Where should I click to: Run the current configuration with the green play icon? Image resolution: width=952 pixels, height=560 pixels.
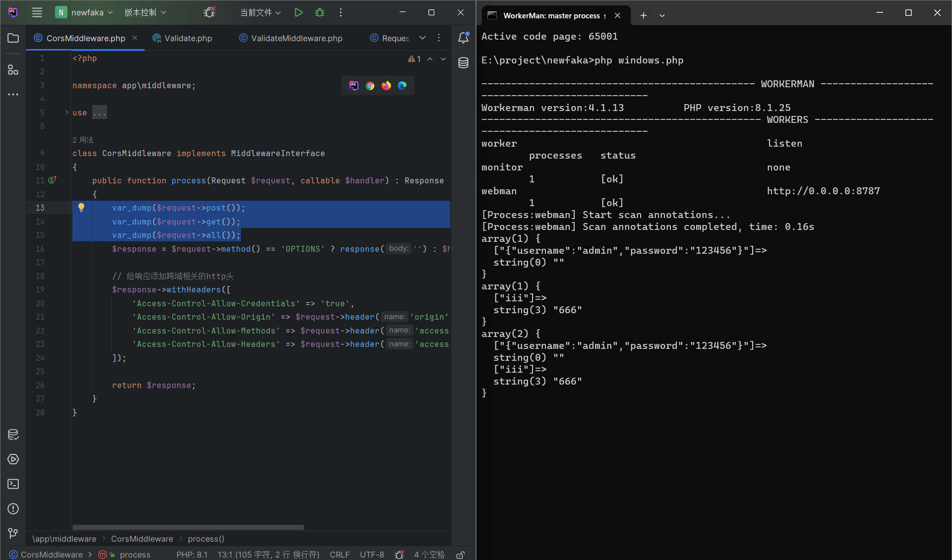[298, 12]
